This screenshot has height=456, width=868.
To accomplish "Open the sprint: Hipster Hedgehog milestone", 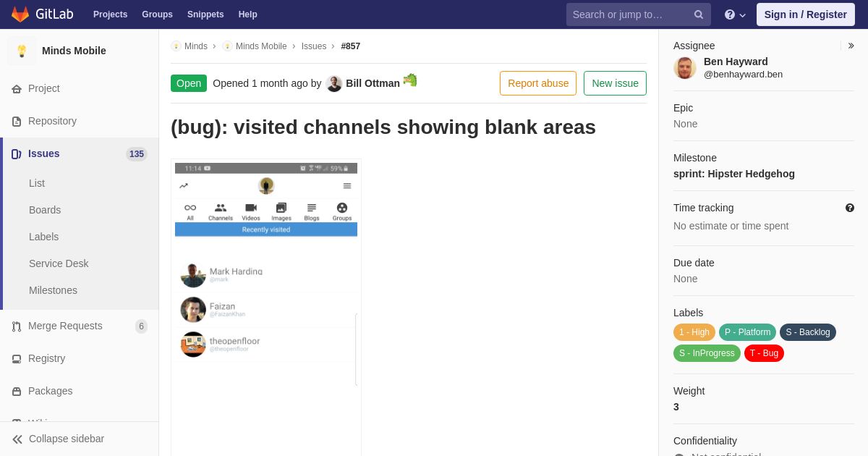I will tap(734, 174).
